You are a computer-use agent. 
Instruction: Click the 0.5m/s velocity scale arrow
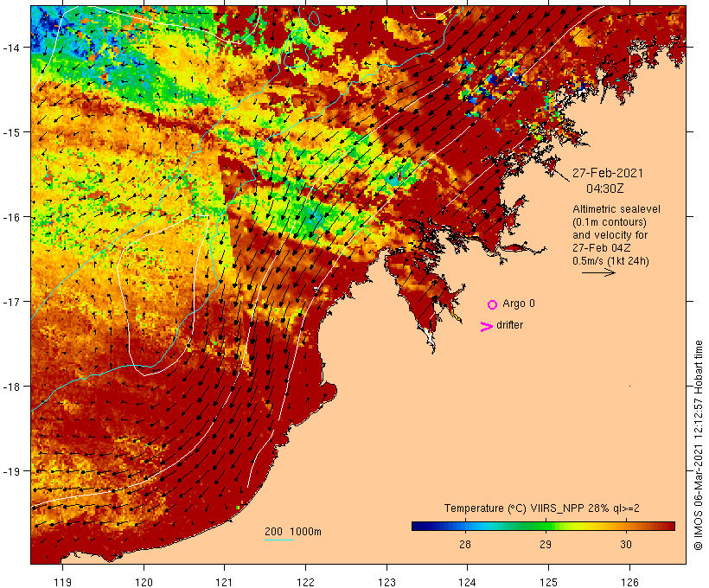pos(598,272)
